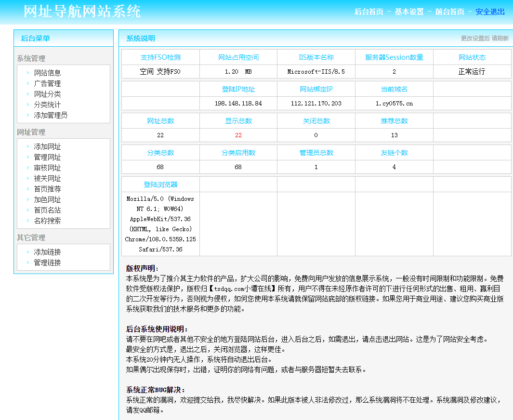Click the 登陆IP地址 header
The height and width of the screenshot is (420, 513).
click(238, 89)
